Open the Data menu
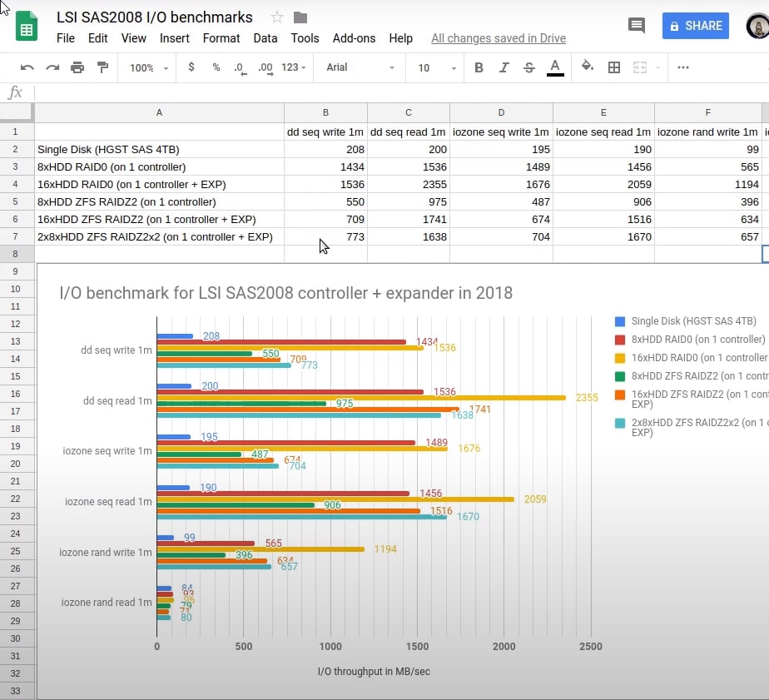This screenshot has width=769, height=700. click(265, 38)
